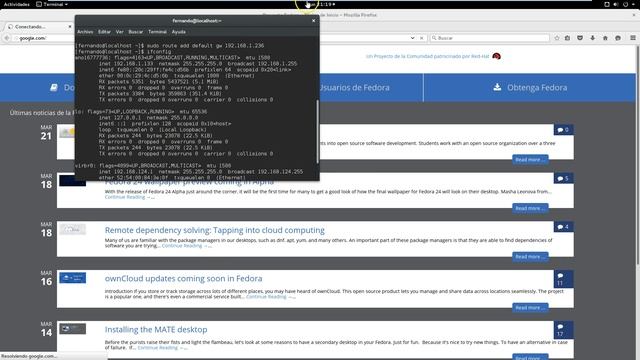The width and height of the screenshot is (640, 360).
Task: Open the Ayuda menu in Terminal
Action: [x=179, y=31]
